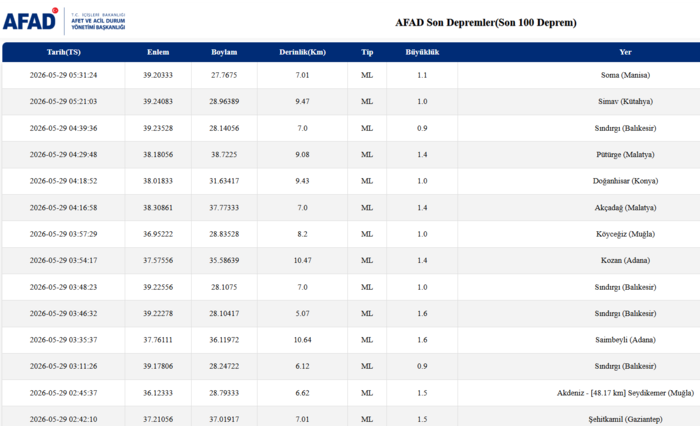
Task: Click depth value 5.07
Action: click(x=303, y=313)
